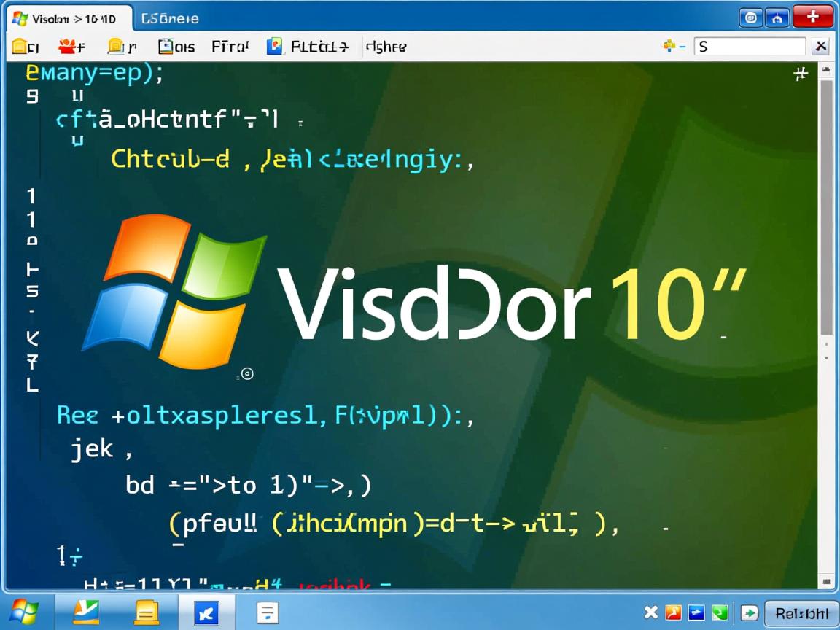840x630 pixels.
Task: Click the document icon beside 'ois' label
Action: point(166,47)
